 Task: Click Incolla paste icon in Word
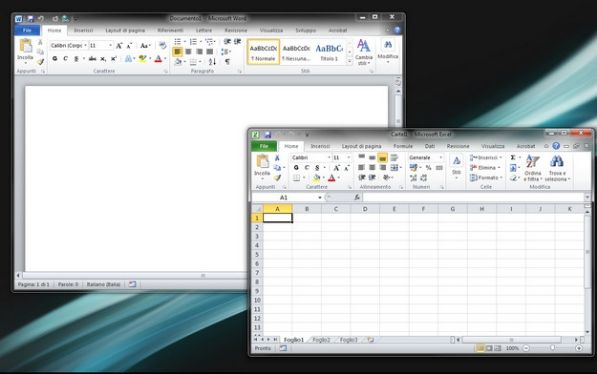[x=26, y=46]
